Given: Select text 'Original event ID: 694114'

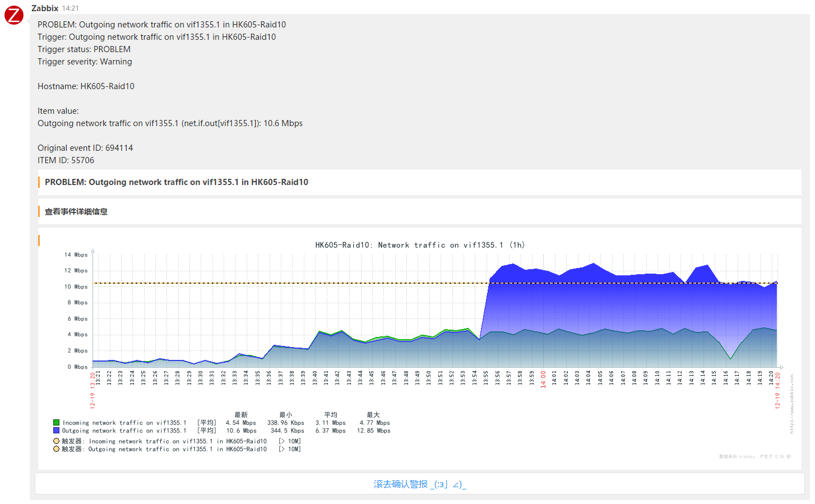Looking at the screenshot, I should click(x=85, y=148).
